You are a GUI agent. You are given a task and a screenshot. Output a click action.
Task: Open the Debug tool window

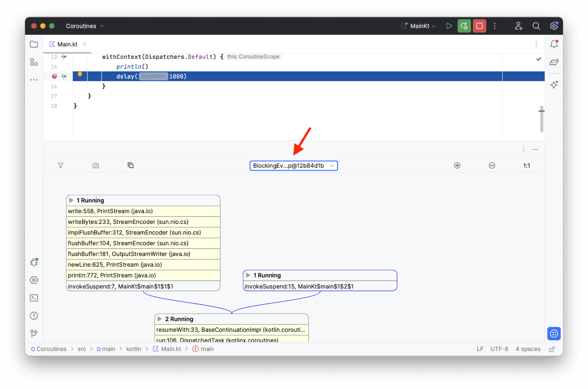[34, 262]
